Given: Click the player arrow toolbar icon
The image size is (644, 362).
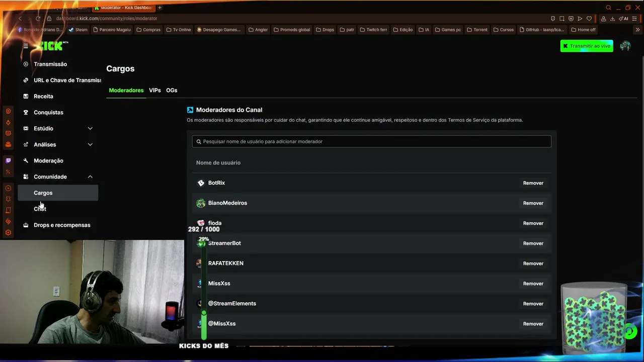Looking at the screenshot, I should [580, 19].
